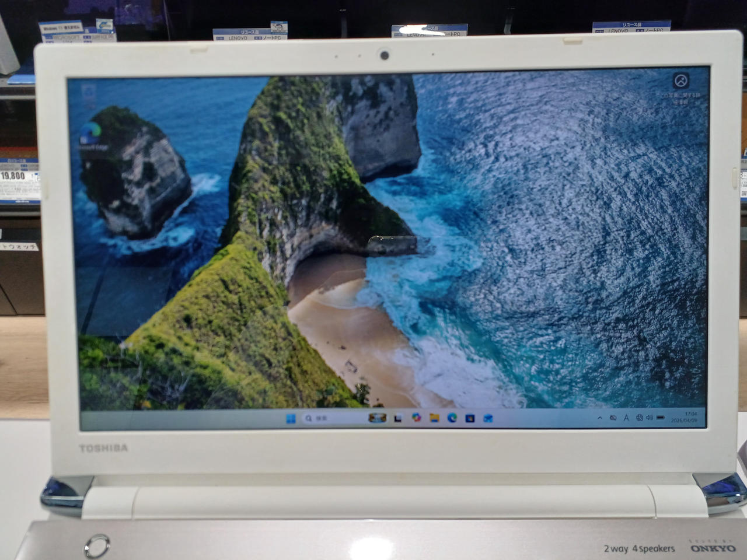
Task: Click the OneDrive cloud tray icon
Action: (613, 418)
